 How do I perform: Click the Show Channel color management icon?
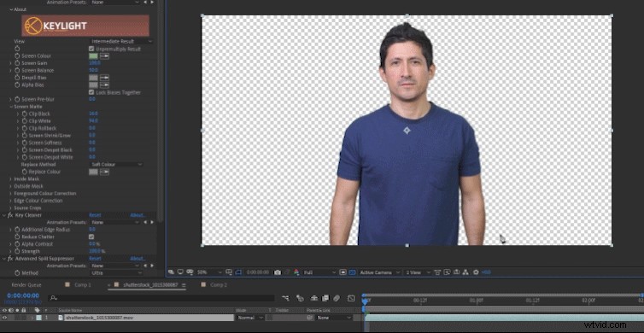(x=296, y=272)
